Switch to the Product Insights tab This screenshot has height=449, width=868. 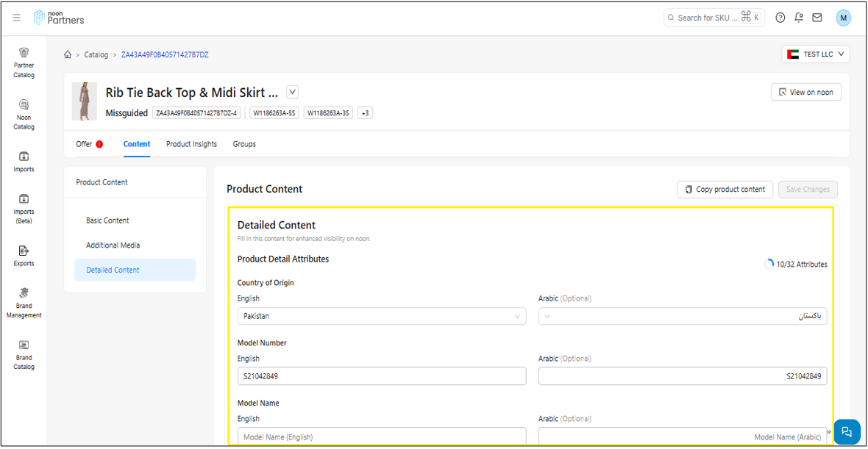(x=191, y=144)
